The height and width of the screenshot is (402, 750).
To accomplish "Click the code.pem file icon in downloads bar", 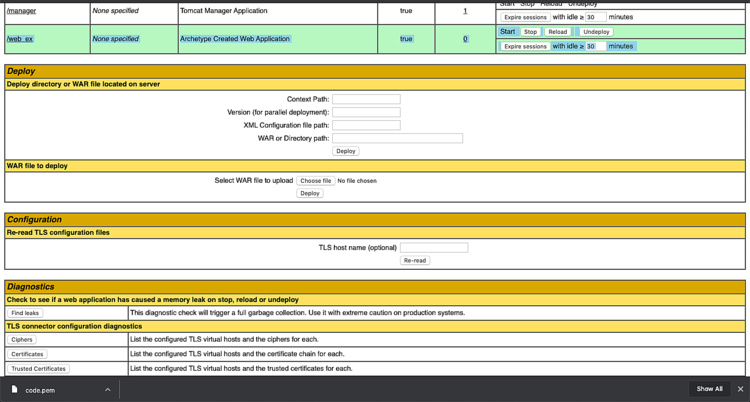I will coord(14,389).
